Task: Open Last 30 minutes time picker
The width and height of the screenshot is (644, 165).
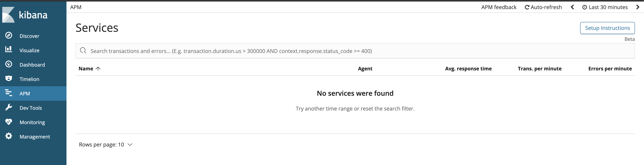Action: tap(605, 7)
